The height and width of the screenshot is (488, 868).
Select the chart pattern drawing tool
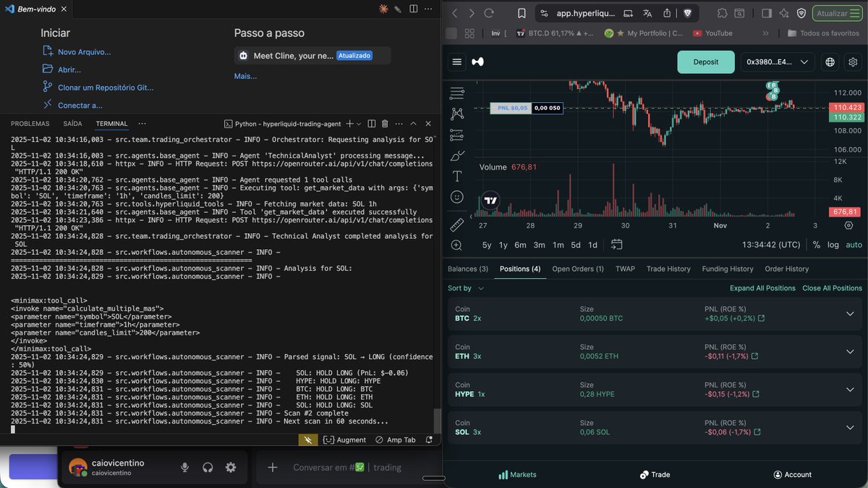pos(456,114)
